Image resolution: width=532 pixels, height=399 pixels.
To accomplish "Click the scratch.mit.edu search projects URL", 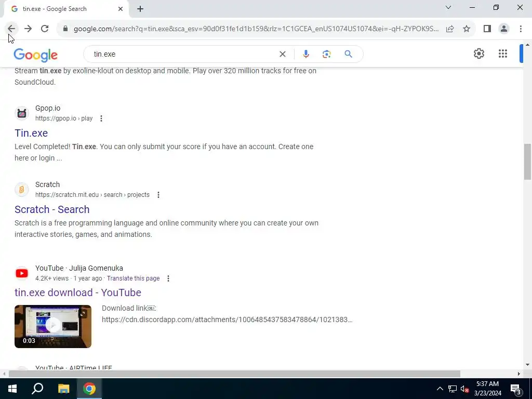I will click(92, 195).
